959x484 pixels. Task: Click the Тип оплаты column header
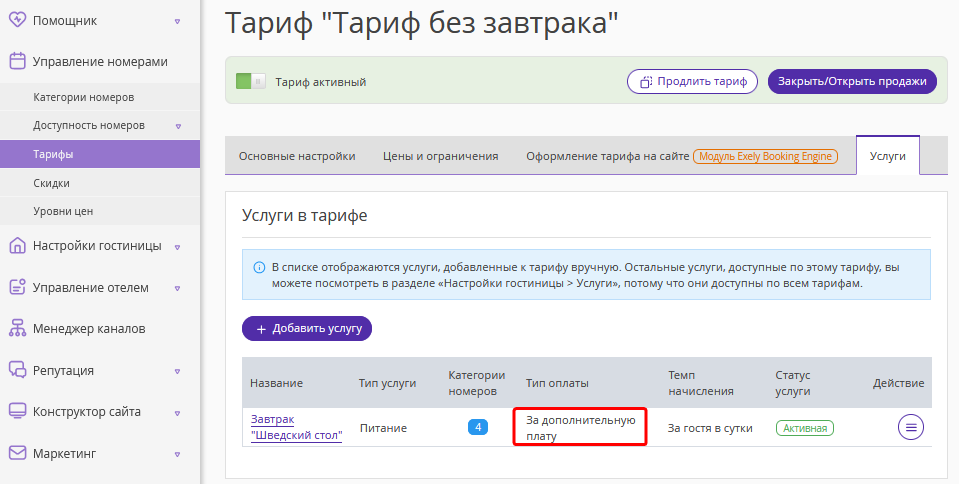[x=557, y=383]
